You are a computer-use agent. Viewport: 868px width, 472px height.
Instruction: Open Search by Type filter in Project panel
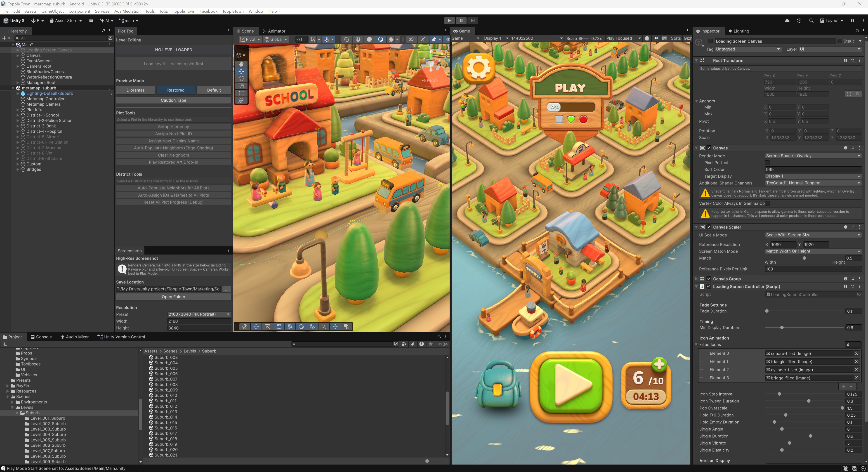(404, 344)
